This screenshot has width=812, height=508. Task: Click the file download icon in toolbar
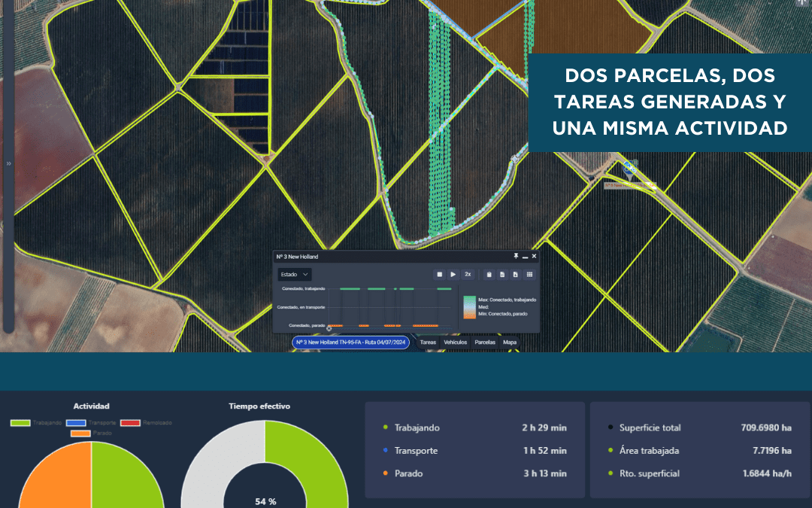(516, 274)
